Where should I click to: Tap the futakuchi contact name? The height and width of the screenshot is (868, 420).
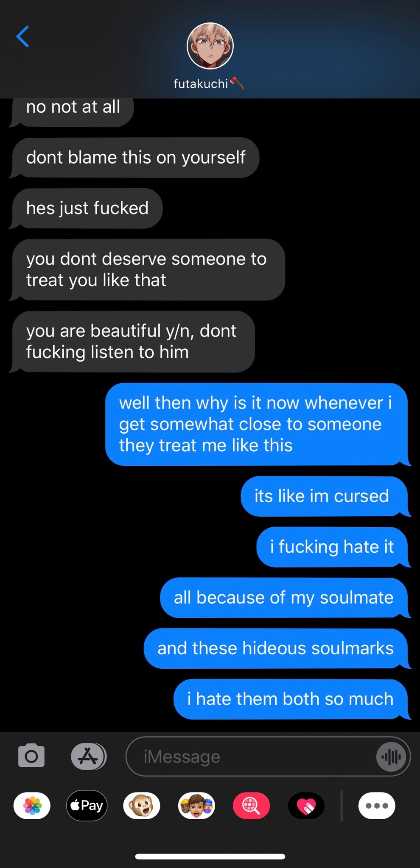click(201, 84)
